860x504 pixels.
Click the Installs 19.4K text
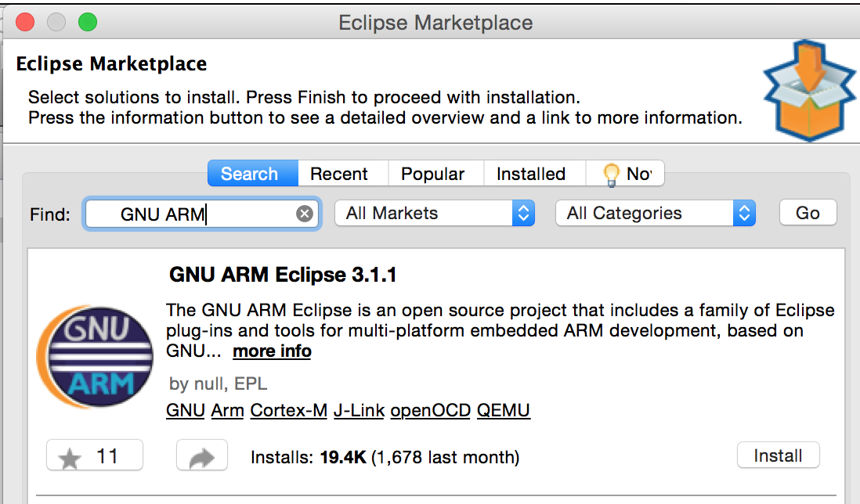click(385, 457)
